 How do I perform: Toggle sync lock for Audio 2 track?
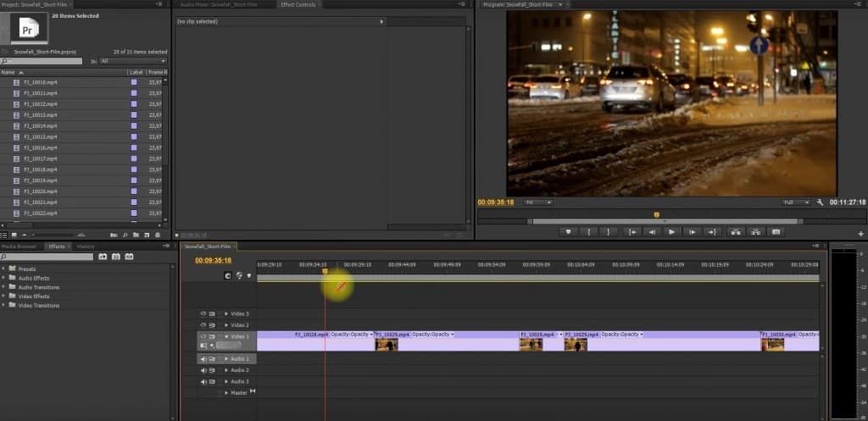(212, 370)
